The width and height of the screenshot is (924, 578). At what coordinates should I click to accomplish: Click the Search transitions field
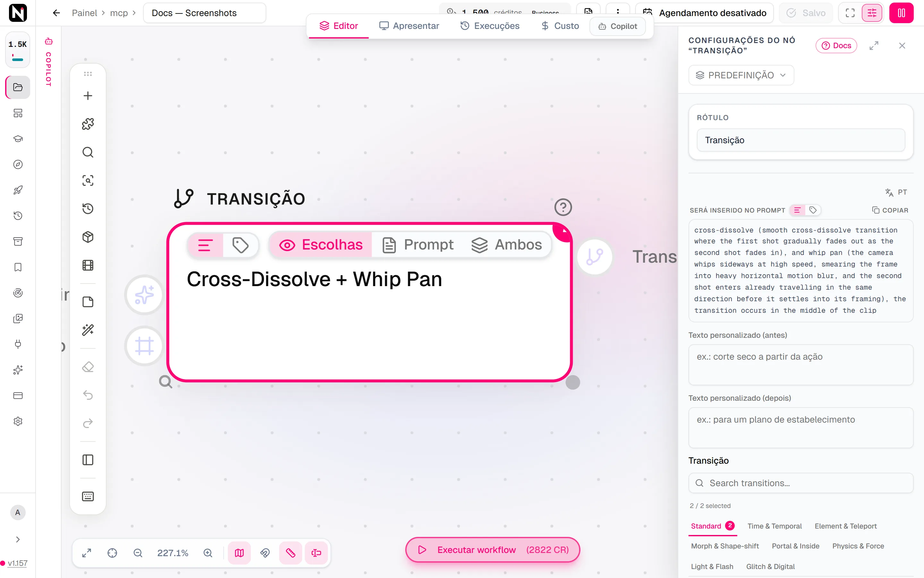coord(801,483)
